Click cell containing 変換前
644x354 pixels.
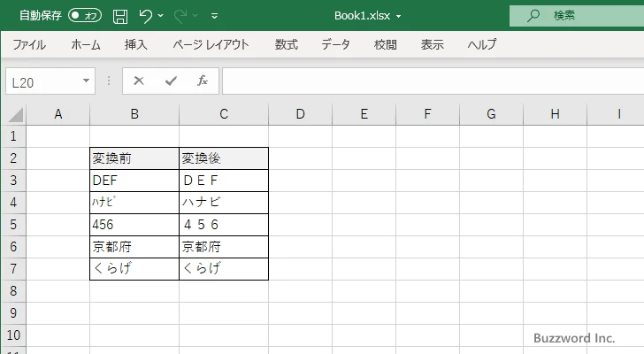[134, 158]
